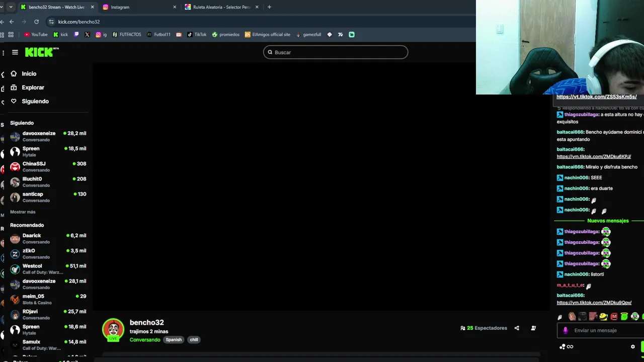
Task: Pick the red angry face emote
Action: pos(614,316)
